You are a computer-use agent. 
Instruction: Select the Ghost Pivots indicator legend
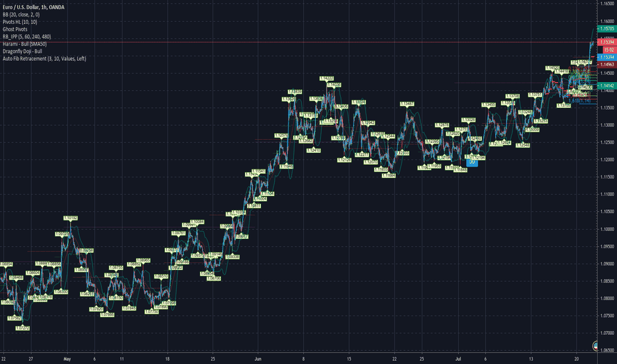(x=15, y=29)
